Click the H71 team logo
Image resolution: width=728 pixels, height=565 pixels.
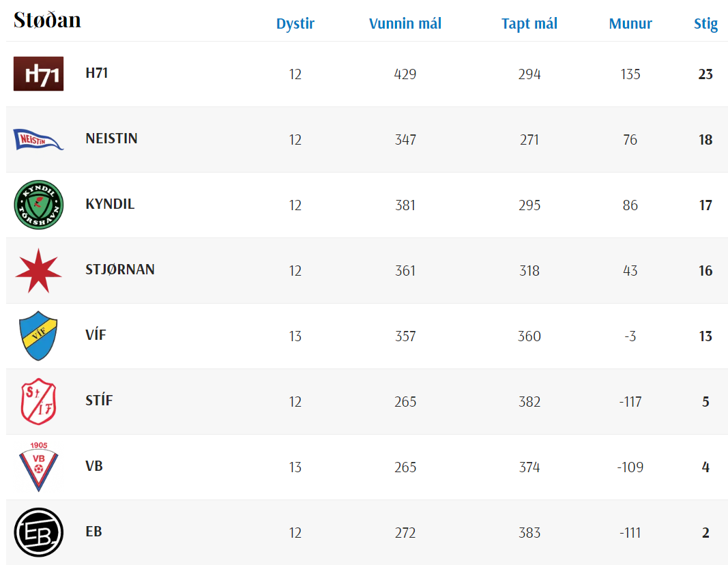(x=38, y=74)
